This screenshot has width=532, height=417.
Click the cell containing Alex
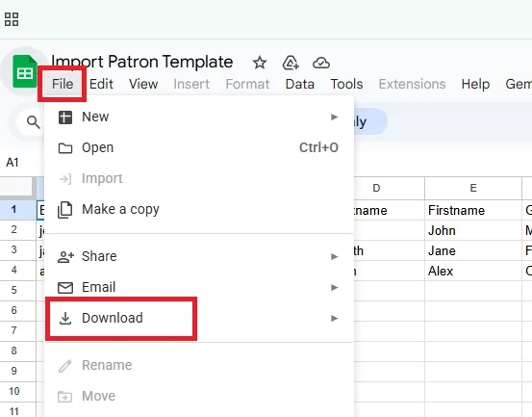(x=473, y=271)
